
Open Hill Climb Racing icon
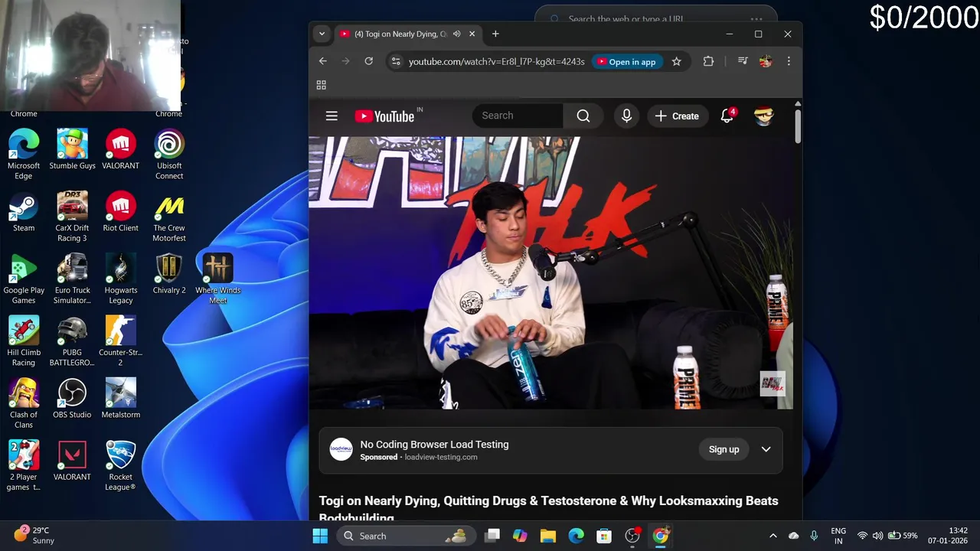[x=24, y=341]
